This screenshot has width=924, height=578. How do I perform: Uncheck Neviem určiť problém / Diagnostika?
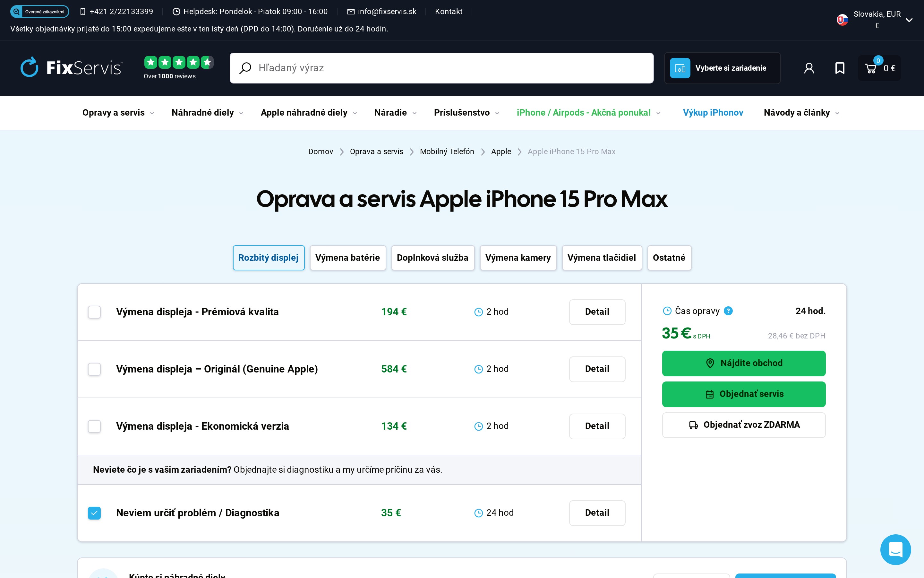(94, 513)
